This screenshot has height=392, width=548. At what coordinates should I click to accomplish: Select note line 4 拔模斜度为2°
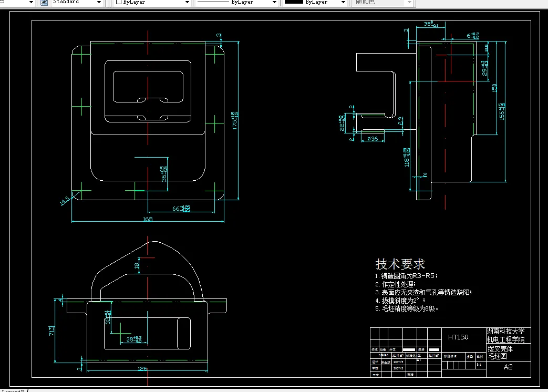(x=400, y=301)
